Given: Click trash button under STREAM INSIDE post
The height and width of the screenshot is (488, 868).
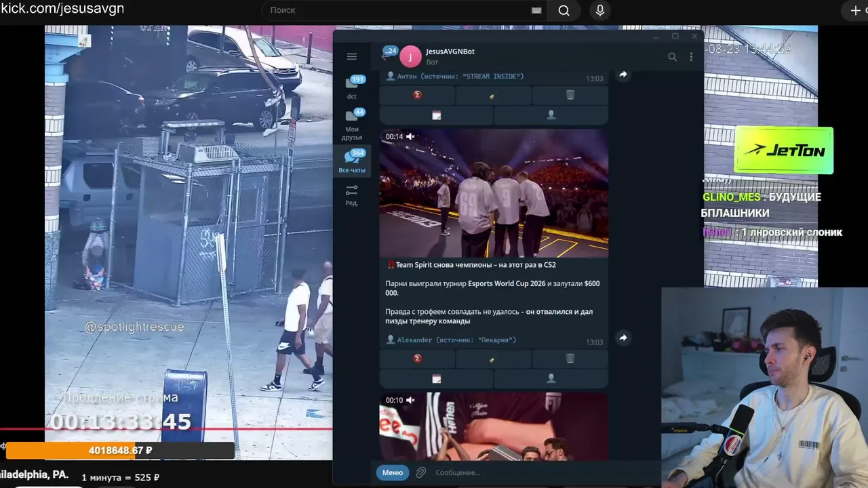Looking at the screenshot, I should [x=570, y=96].
